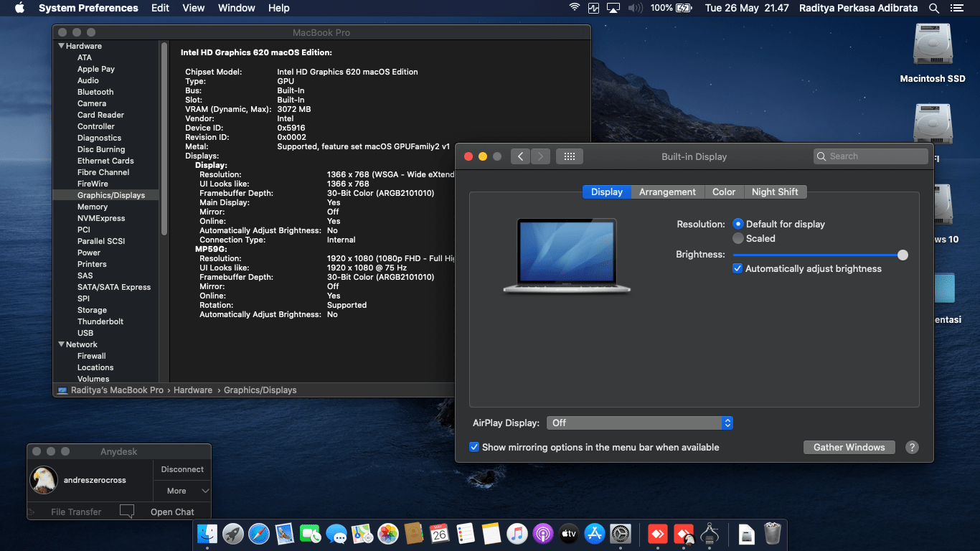980x551 pixels.
Task: Switch to the Color tab
Action: pos(724,192)
